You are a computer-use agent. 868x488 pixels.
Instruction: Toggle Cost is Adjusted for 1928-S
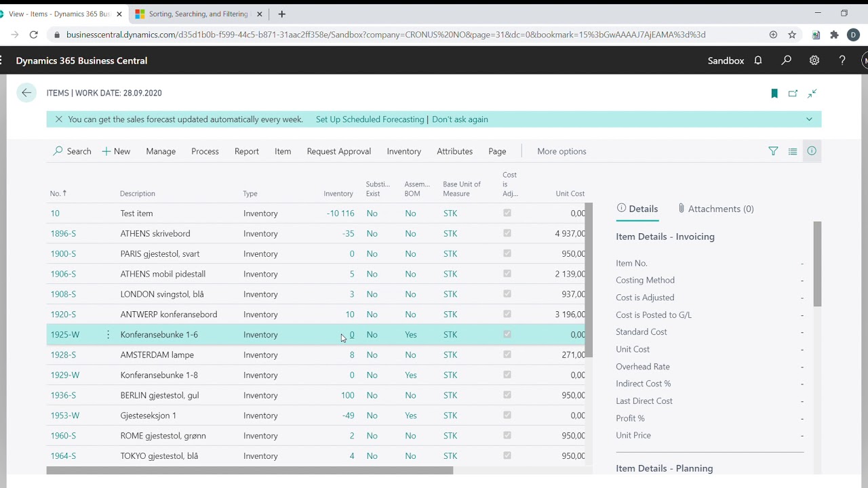[507, 354]
